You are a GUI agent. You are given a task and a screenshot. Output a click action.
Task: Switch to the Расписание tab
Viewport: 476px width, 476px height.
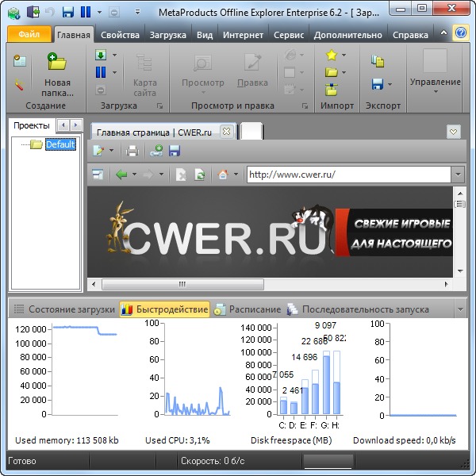254,309
